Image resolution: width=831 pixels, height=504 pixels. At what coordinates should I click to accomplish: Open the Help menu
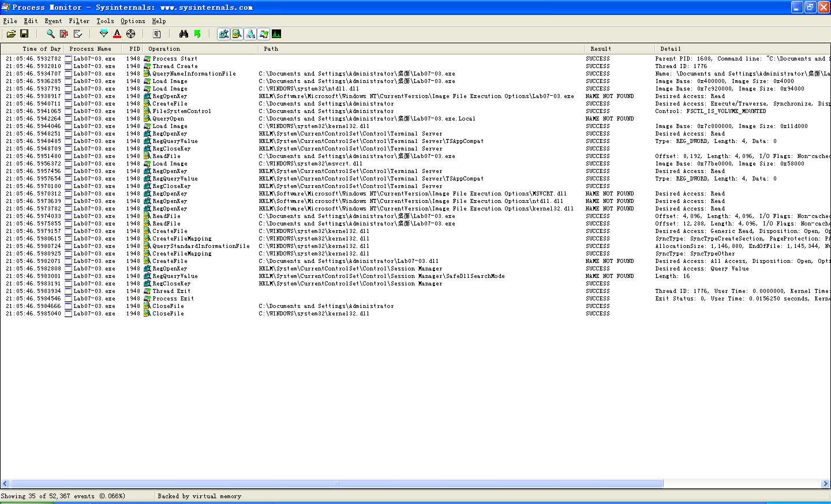[159, 21]
